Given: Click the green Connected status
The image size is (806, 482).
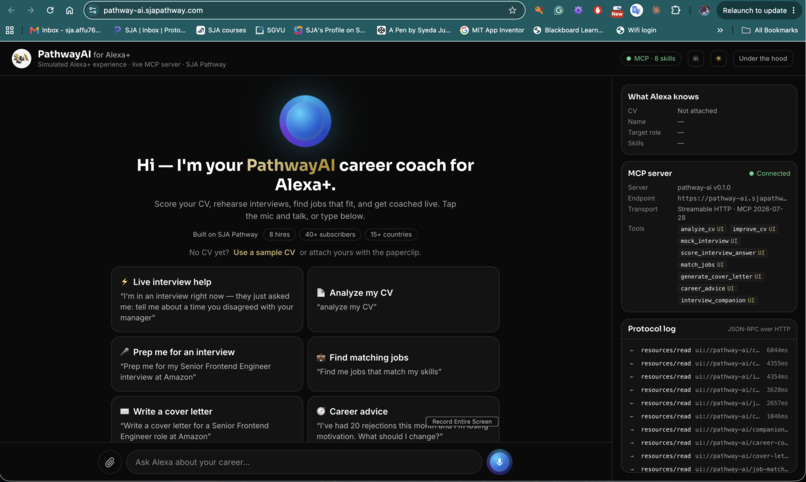Looking at the screenshot, I should [x=770, y=173].
